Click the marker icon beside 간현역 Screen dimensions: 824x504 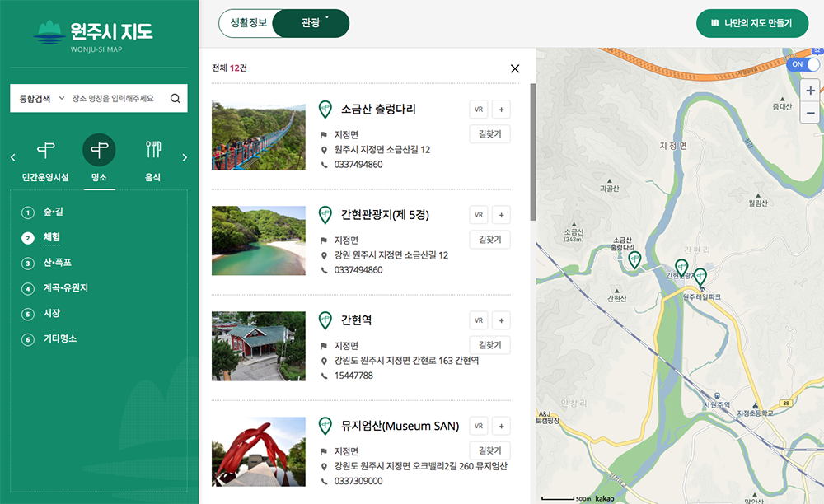pos(325,320)
